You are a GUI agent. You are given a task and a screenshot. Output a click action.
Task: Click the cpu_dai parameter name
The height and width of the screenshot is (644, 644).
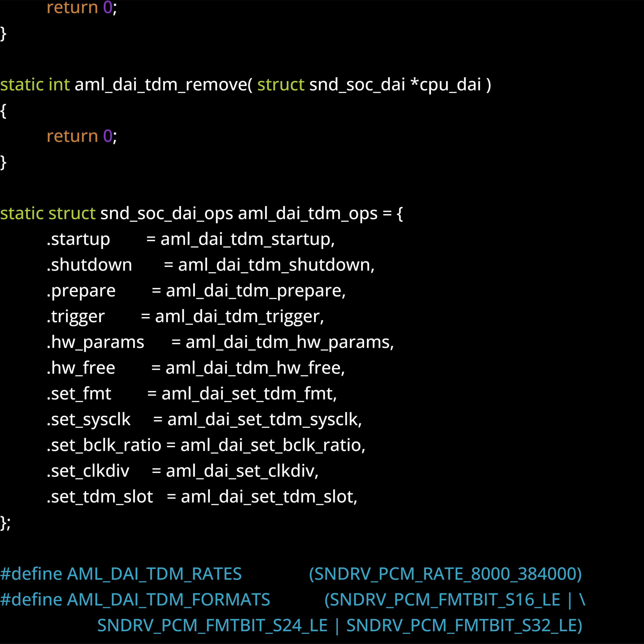[x=450, y=85]
